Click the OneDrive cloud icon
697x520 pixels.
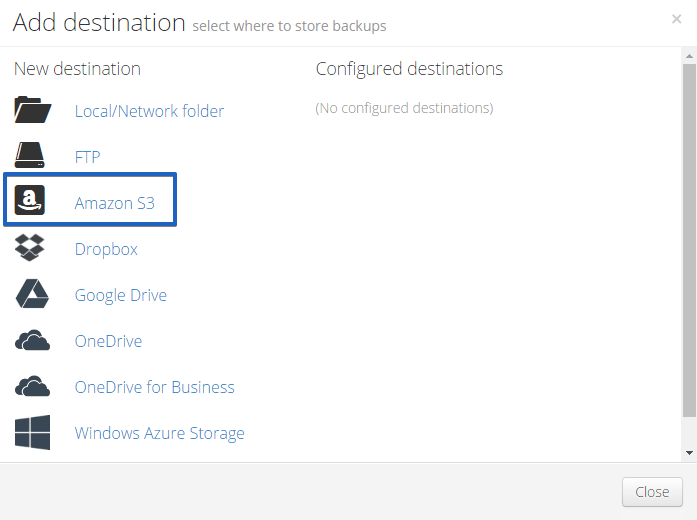(x=32, y=340)
